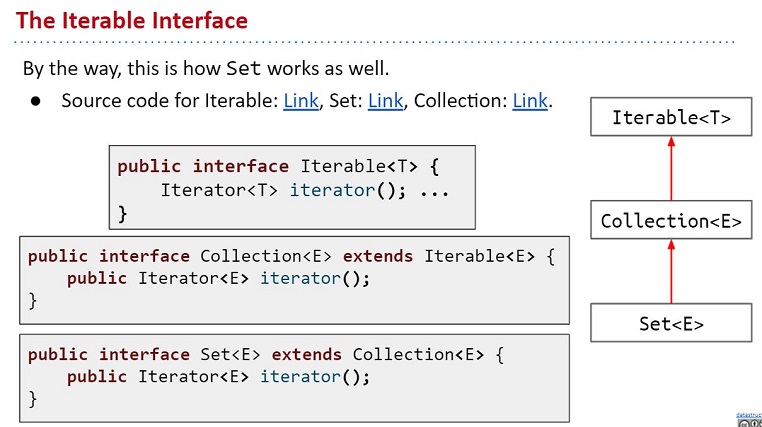The width and height of the screenshot is (762, 427).
Task: Click the Iterable<T> interface code block
Action: tap(292, 188)
